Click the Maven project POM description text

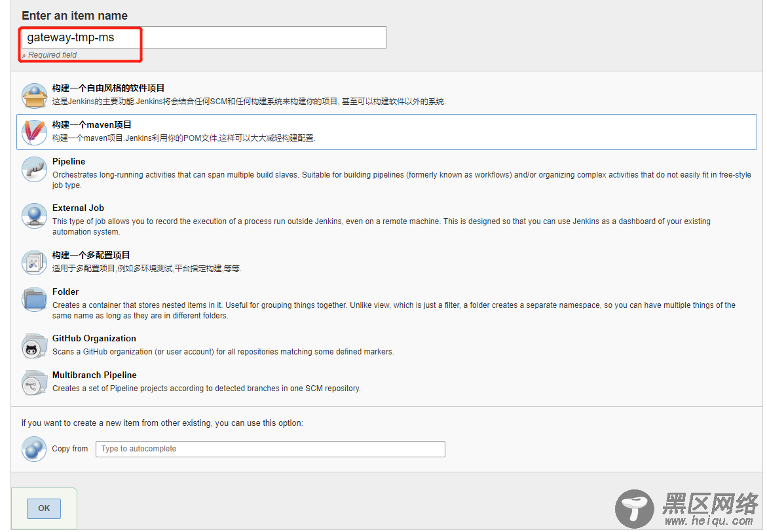point(184,138)
